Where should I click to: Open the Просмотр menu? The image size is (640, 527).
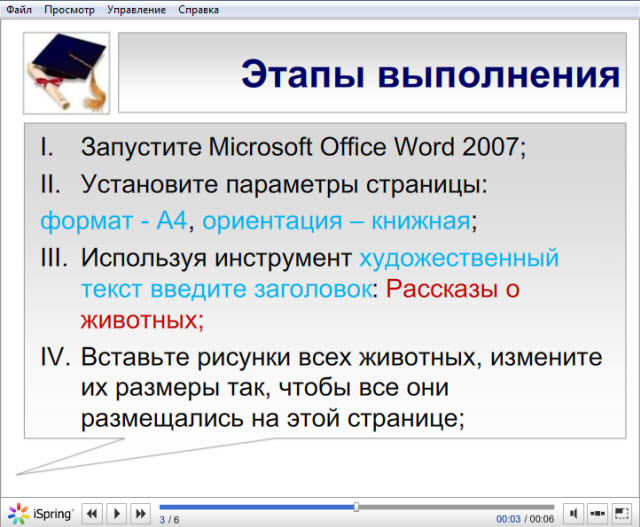click(69, 9)
